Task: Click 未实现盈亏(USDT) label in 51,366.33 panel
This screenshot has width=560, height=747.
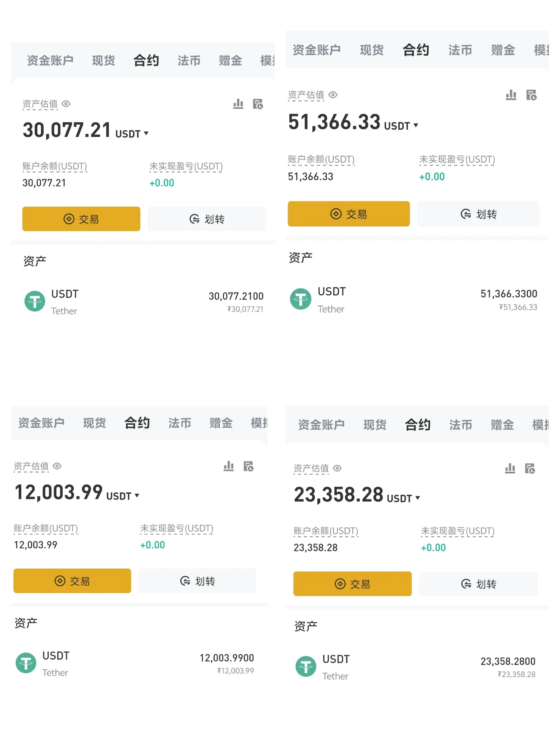Action: click(457, 160)
